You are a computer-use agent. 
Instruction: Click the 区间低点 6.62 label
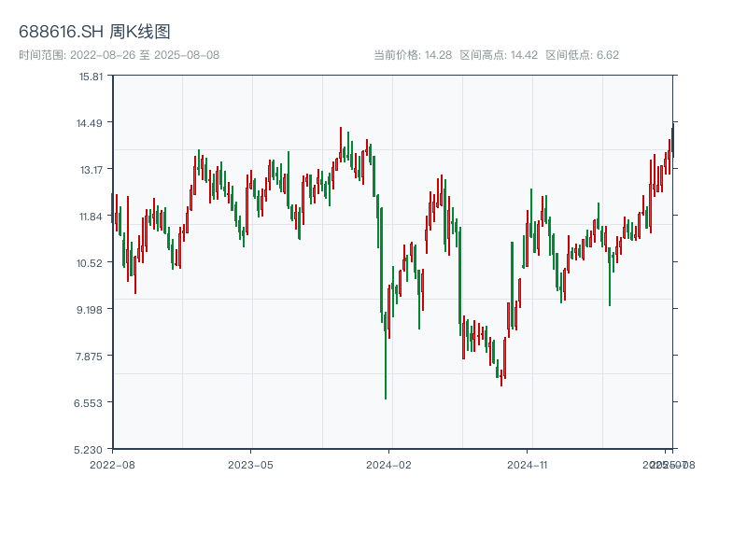point(583,55)
